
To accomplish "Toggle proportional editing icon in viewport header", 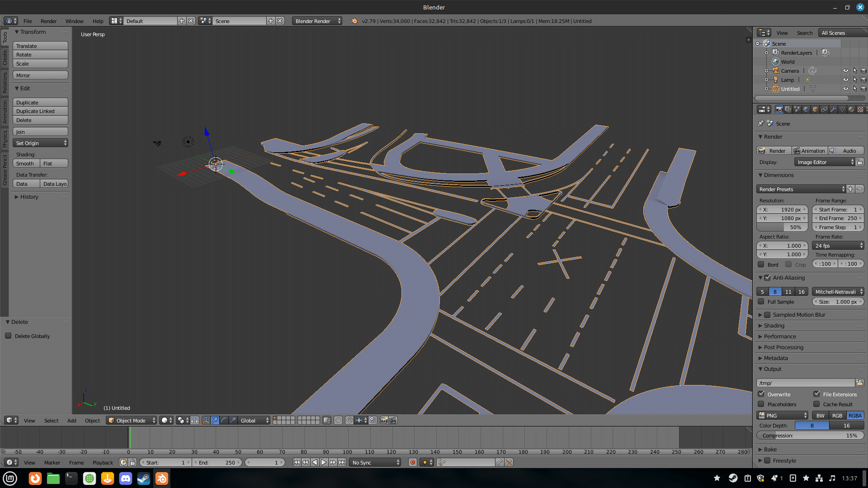I will click(338, 420).
